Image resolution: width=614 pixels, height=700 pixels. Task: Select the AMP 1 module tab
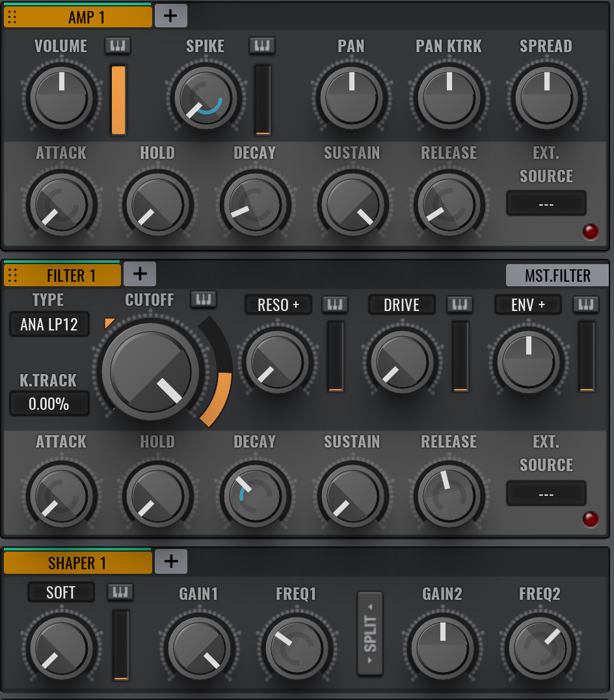coord(78,17)
